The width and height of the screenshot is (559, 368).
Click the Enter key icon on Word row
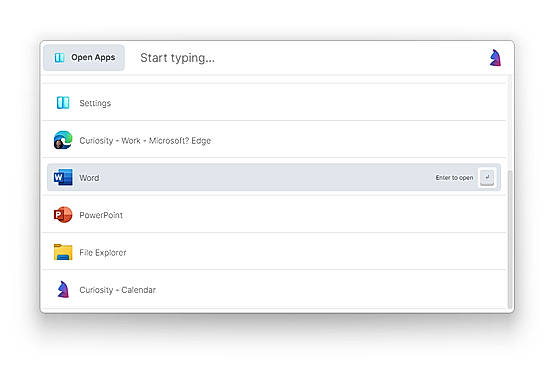coord(487,177)
